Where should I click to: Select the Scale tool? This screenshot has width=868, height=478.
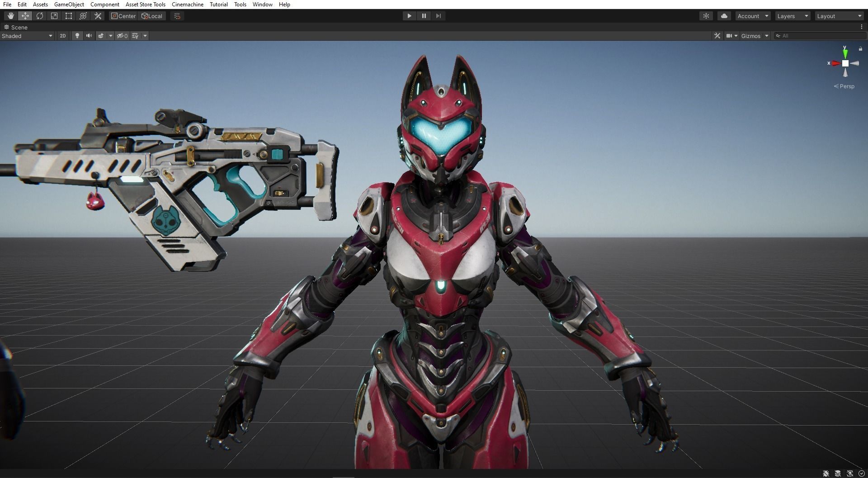(54, 16)
